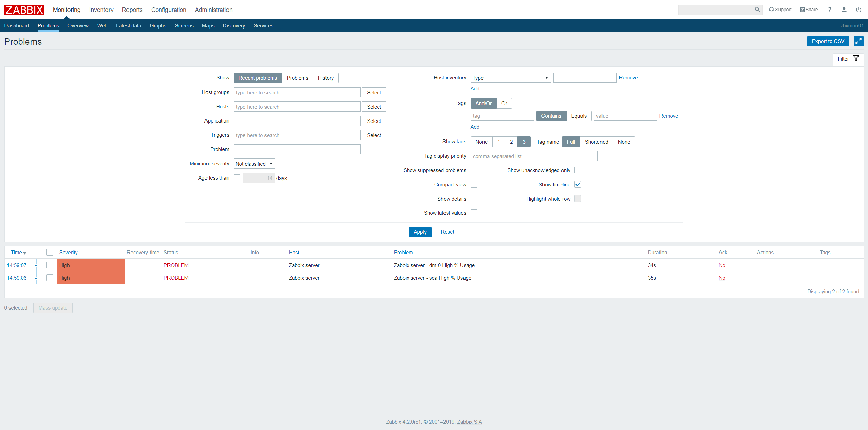Image resolution: width=868 pixels, height=430 pixels.
Task: Open the Services submenu
Action: click(263, 26)
